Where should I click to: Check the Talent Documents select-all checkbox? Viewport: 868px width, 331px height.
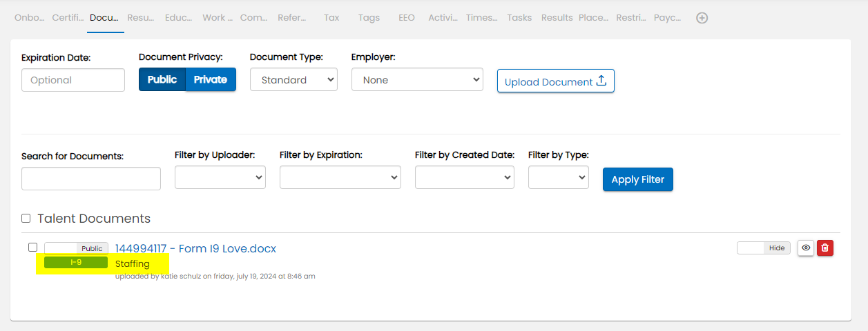pyautogui.click(x=26, y=219)
